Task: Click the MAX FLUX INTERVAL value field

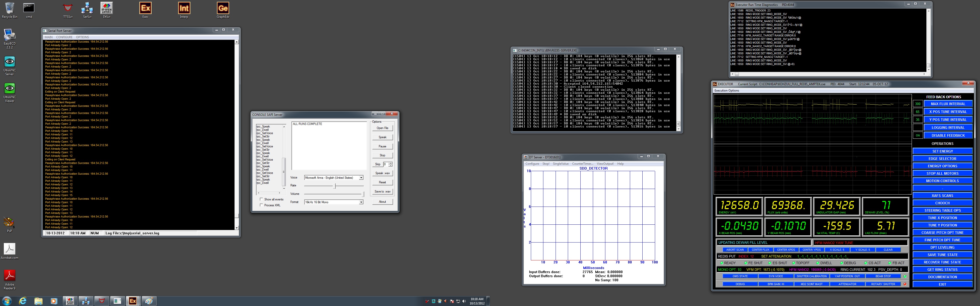Action: point(918,104)
